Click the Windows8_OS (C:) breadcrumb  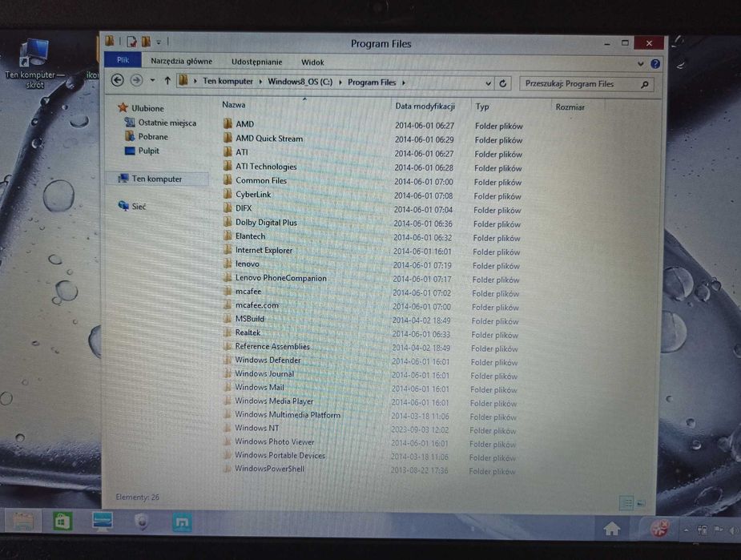(x=300, y=82)
